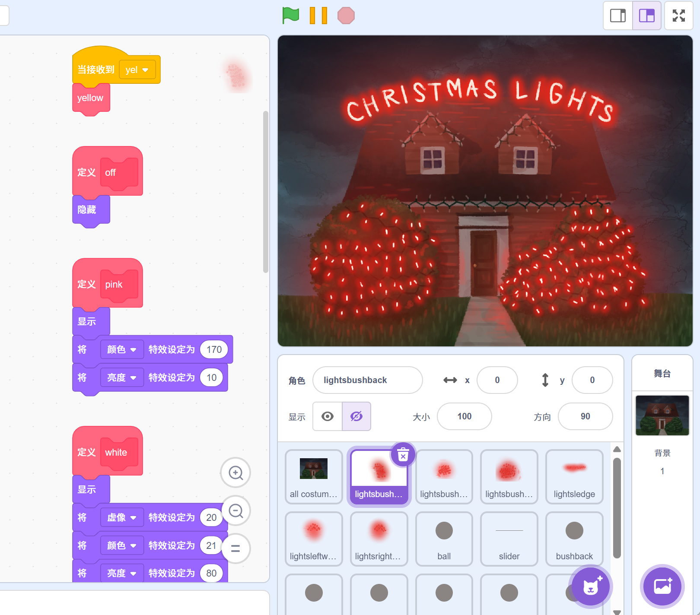Hide the sprite with crossed-eye icon
The image size is (700, 615).
[x=356, y=416]
